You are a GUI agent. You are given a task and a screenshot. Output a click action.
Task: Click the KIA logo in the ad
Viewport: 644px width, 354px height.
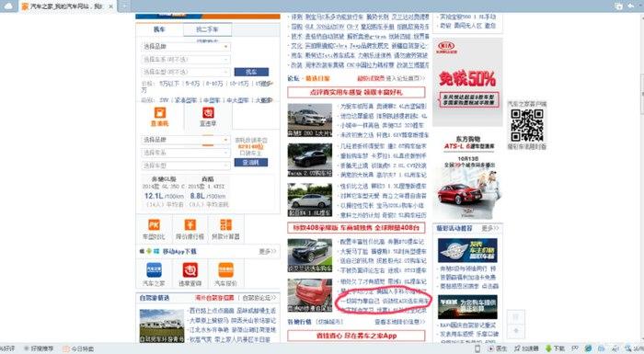446,46
